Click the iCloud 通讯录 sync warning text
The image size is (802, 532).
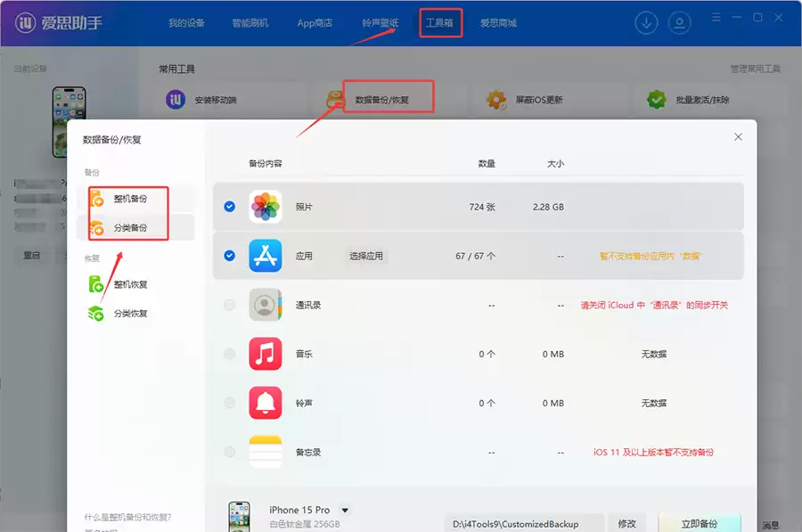pyautogui.click(x=654, y=305)
